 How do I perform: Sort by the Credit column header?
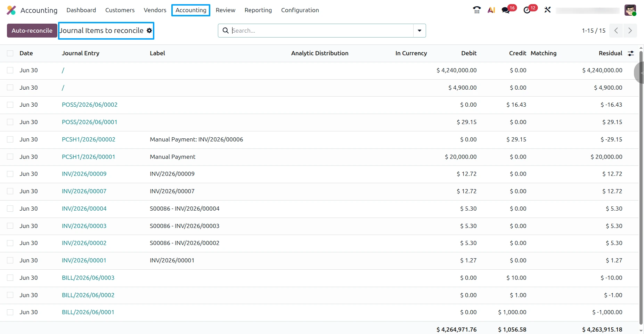click(517, 53)
